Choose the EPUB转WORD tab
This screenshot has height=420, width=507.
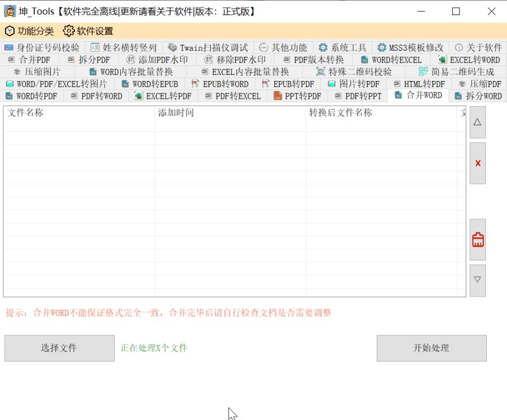tap(220, 84)
